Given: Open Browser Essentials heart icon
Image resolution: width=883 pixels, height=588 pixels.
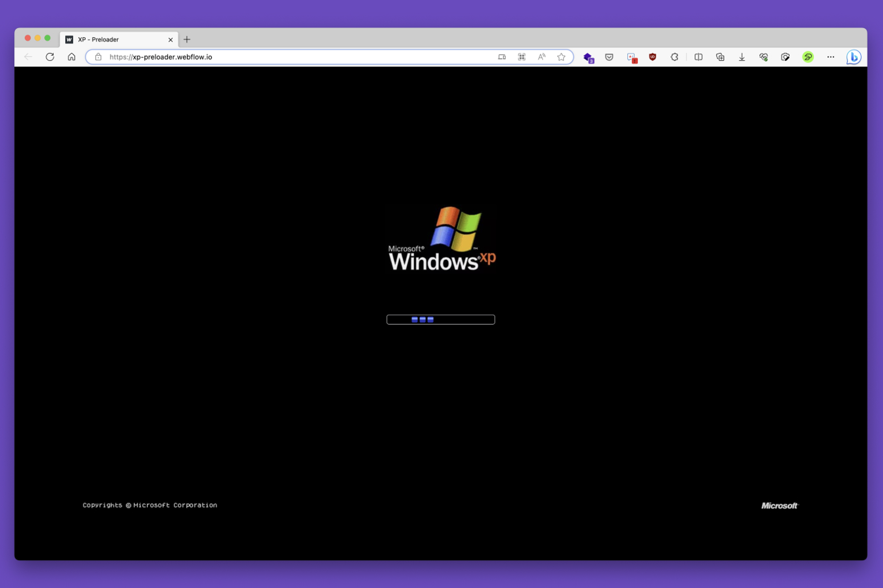Looking at the screenshot, I should (x=764, y=57).
